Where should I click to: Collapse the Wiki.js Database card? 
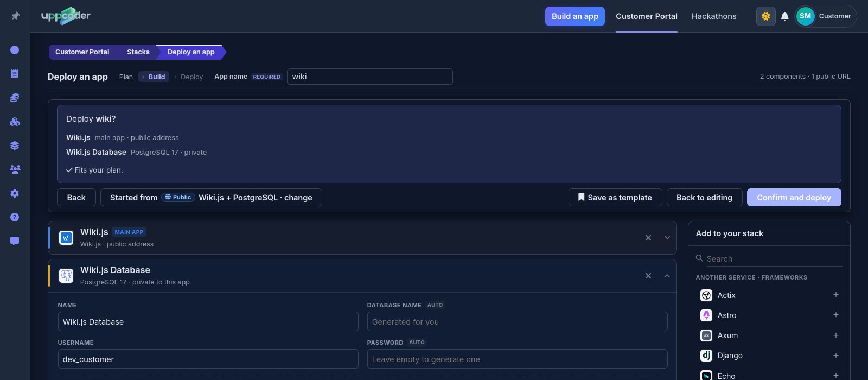[x=667, y=276]
